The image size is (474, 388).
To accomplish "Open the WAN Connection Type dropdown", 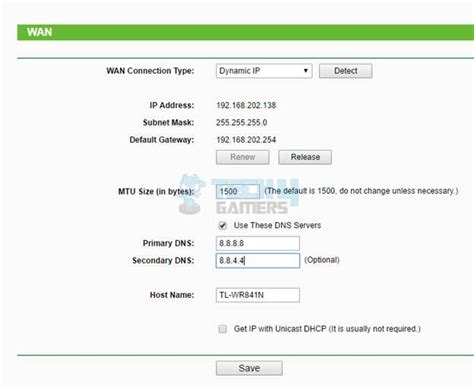I will pos(264,71).
